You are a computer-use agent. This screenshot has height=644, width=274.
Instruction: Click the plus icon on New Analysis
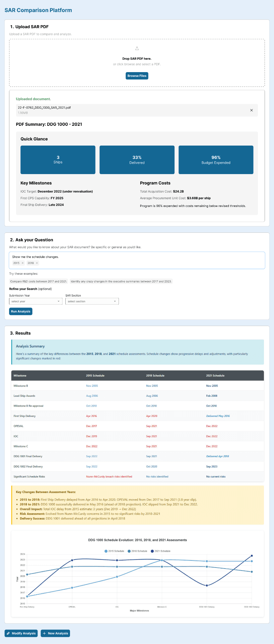click(x=45, y=633)
